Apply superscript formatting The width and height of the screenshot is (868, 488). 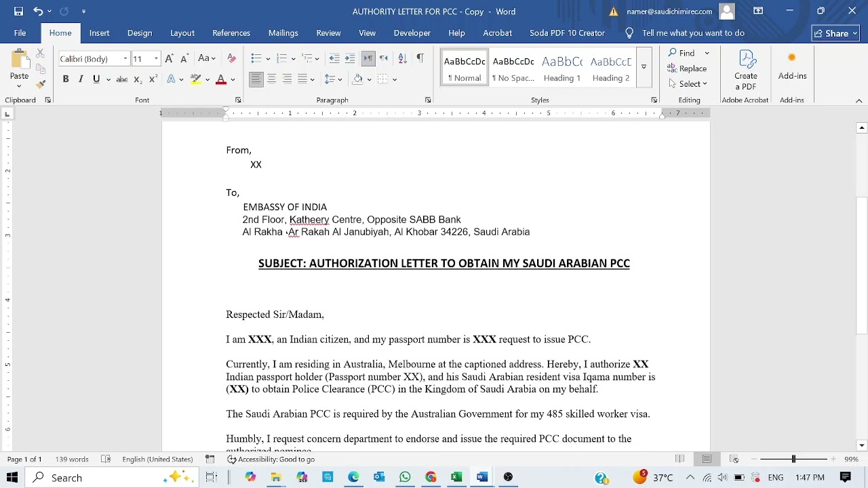153,79
